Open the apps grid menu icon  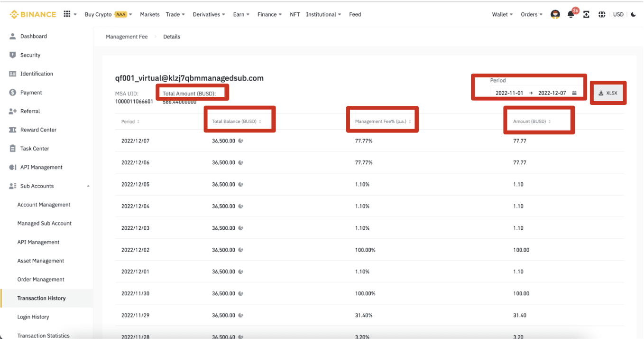point(67,14)
